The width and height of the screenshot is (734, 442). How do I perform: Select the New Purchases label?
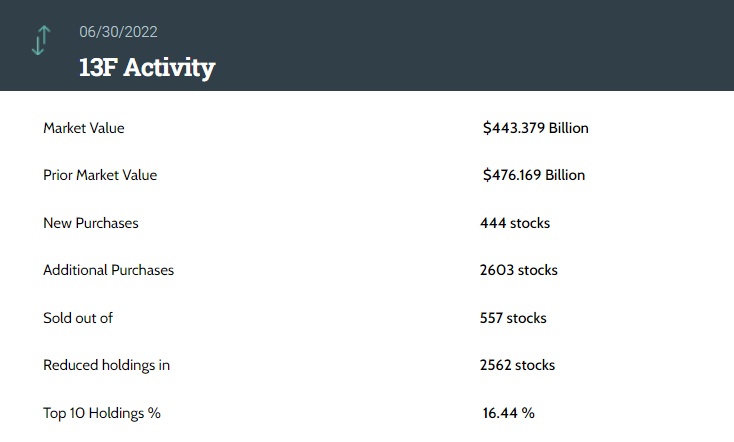pos(91,223)
